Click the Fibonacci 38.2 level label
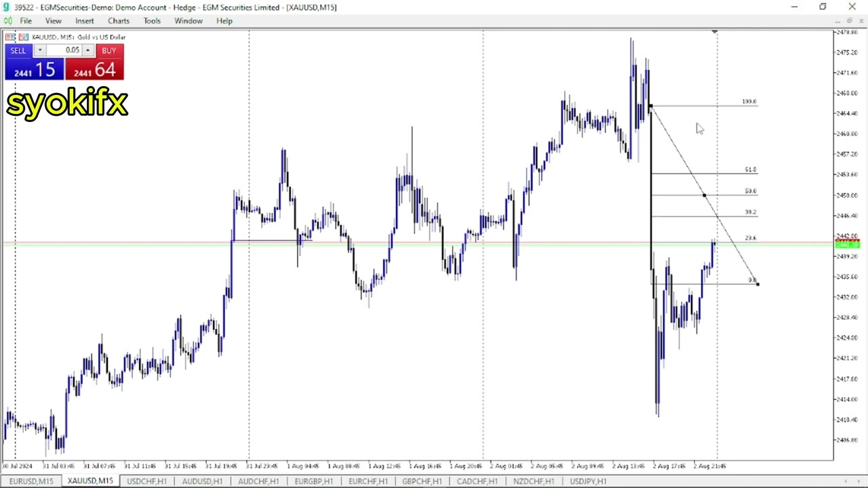This screenshot has height=488, width=868. 750,212
